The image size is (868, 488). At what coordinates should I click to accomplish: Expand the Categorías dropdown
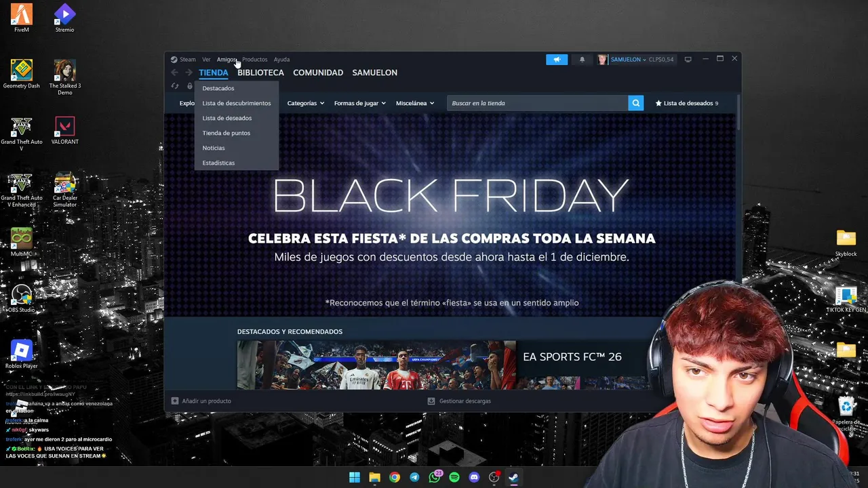point(305,103)
